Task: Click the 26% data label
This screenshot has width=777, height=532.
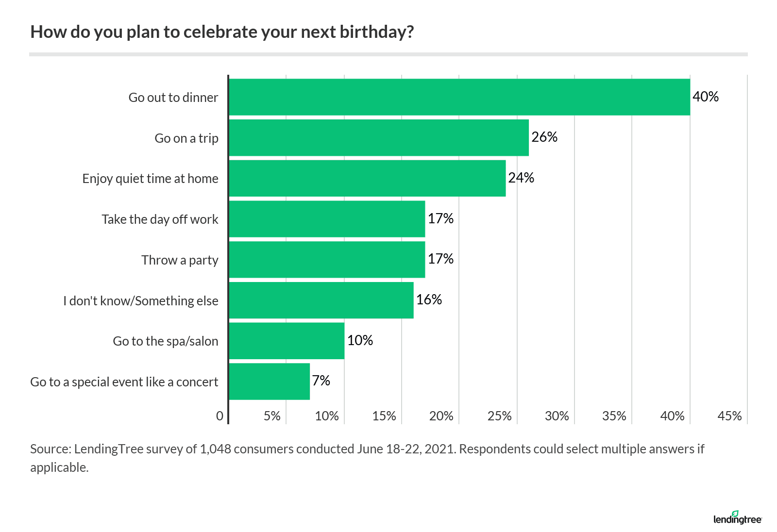Action: (544, 137)
